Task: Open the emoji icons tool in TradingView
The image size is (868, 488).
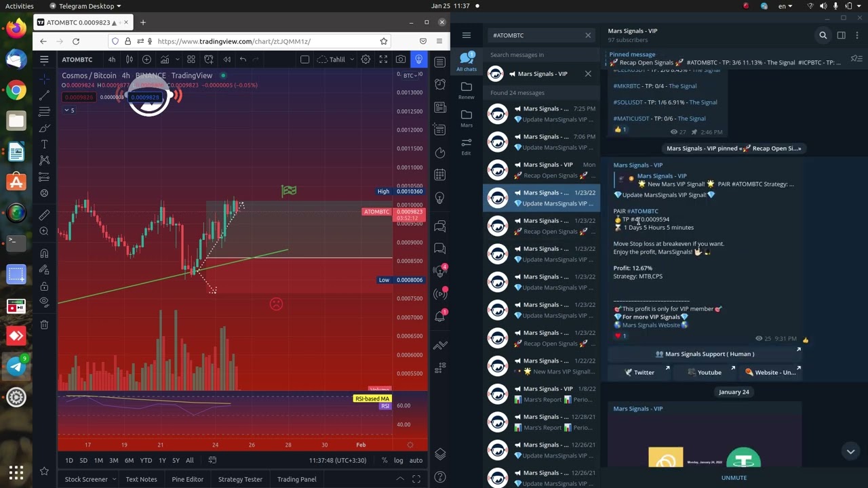Action: point(44,193)
